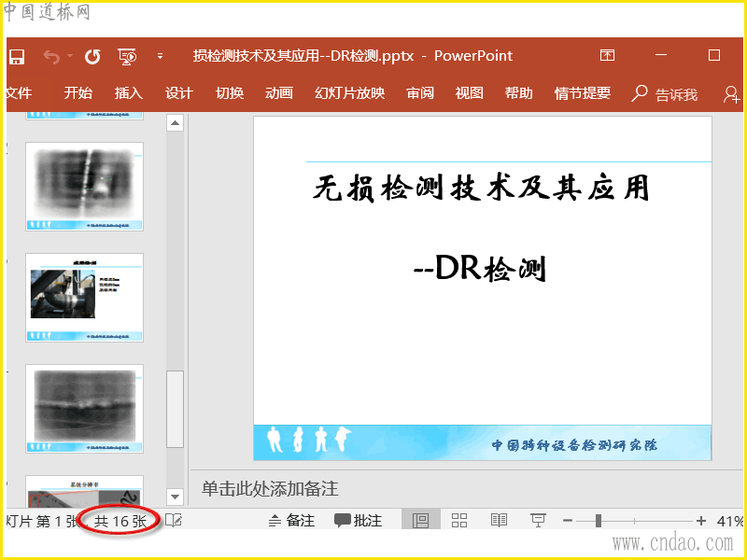Viewport: 747px width, 560px height.
Task: Open Customize Quick Access Toolbar dropdown
Action: point(160,56)
